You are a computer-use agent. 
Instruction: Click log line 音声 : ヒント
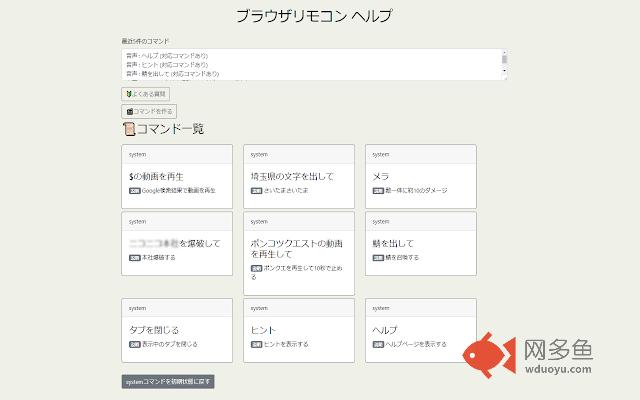(167, 65)
